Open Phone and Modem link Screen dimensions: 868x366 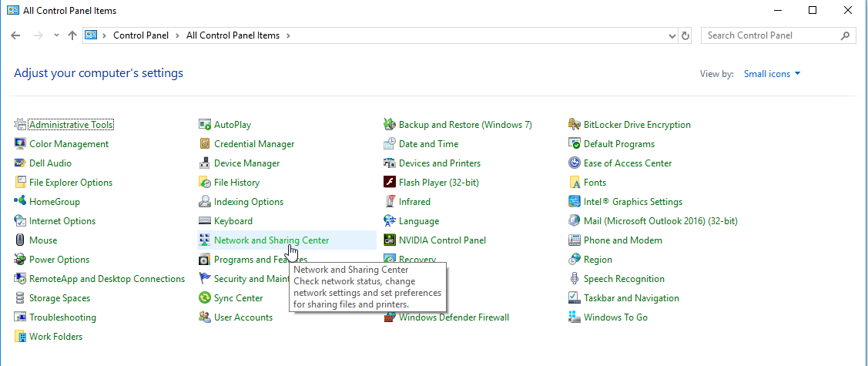[623, 240]
